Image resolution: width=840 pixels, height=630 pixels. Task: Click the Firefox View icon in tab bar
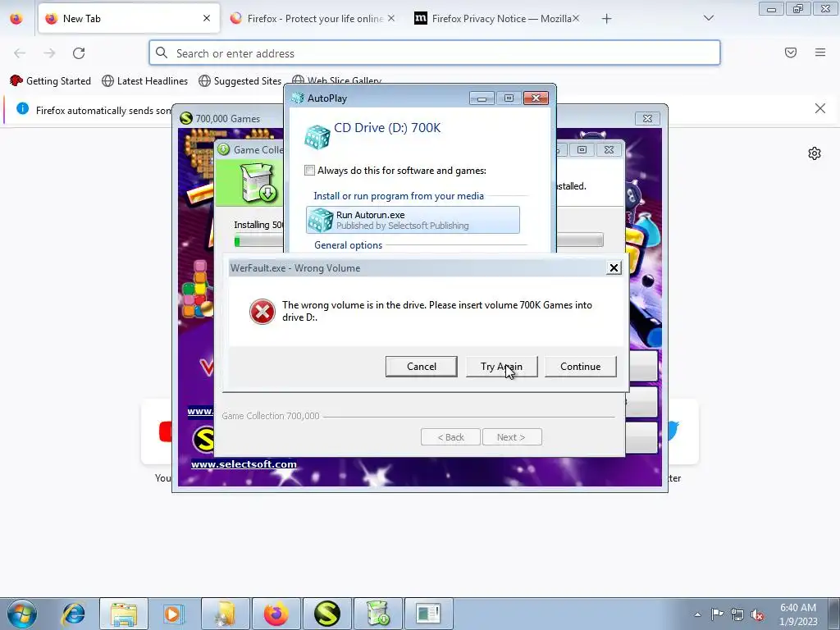click(x=16, y=19)
